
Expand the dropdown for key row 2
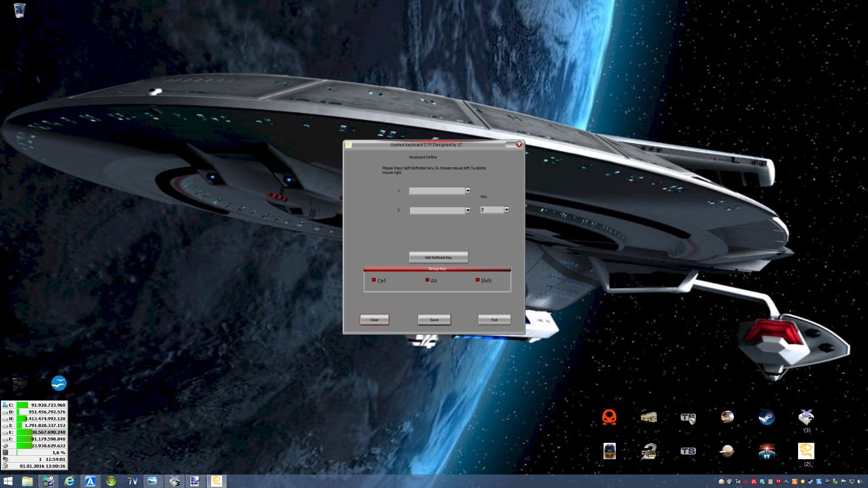pos(468,210)
